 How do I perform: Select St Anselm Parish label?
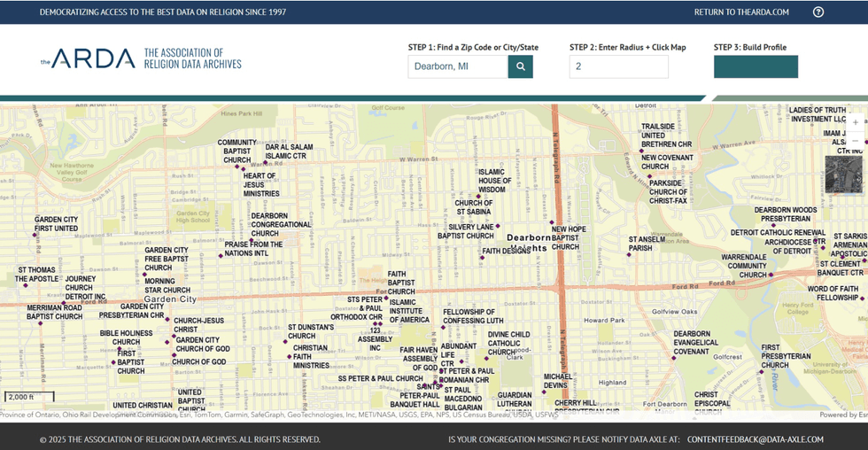pyautogui.click(x=647, y=244)
